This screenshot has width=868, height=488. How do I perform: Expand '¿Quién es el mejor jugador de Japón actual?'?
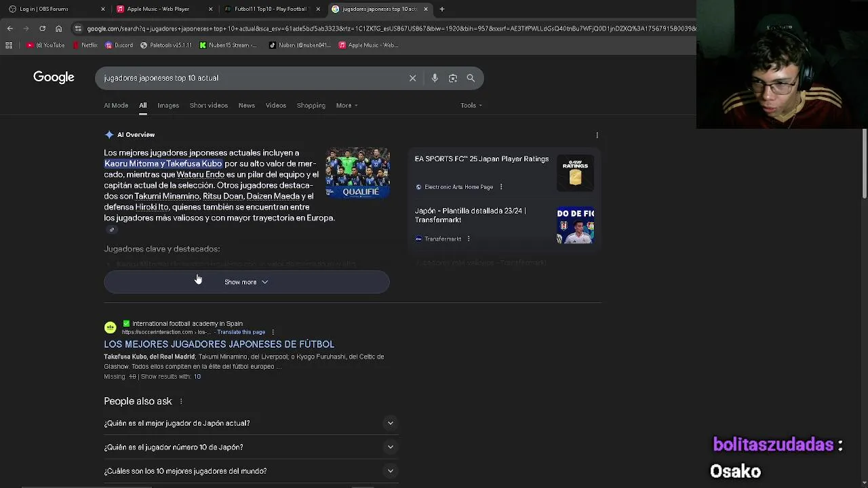click(x=250, y=423)
